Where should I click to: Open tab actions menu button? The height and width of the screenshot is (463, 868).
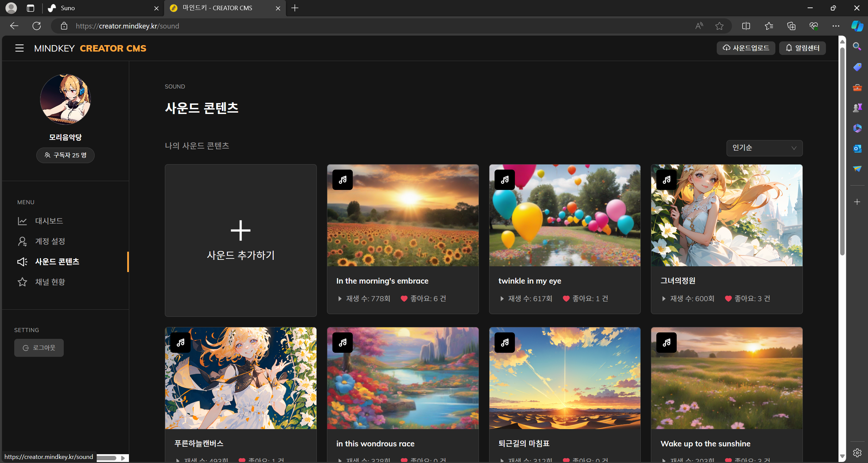click(x=31, y=8)
